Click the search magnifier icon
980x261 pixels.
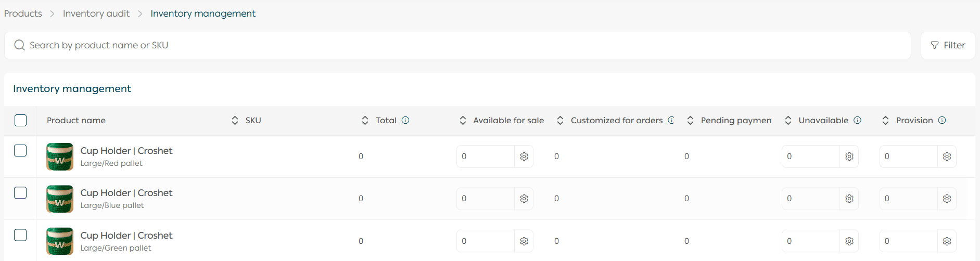pos(20,45)
